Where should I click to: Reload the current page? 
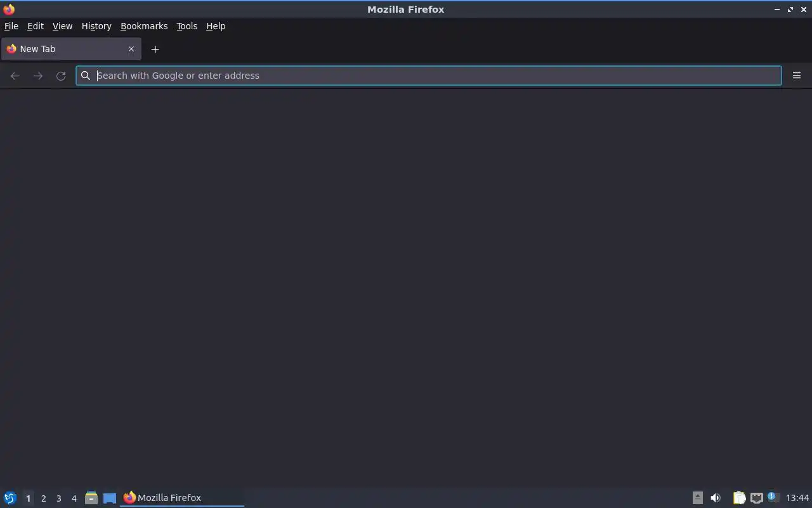[x=61, y=76]
